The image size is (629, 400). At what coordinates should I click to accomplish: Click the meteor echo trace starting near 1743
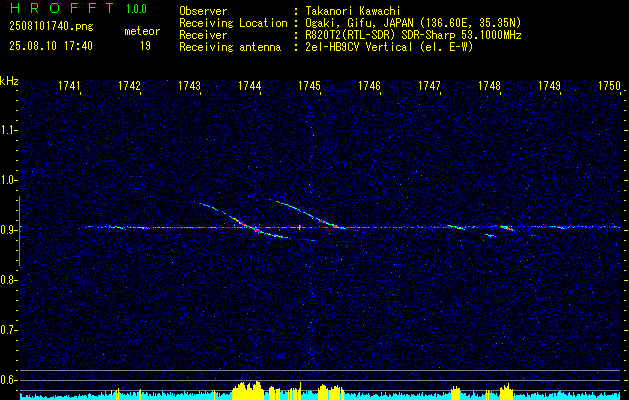coord(245,223)
